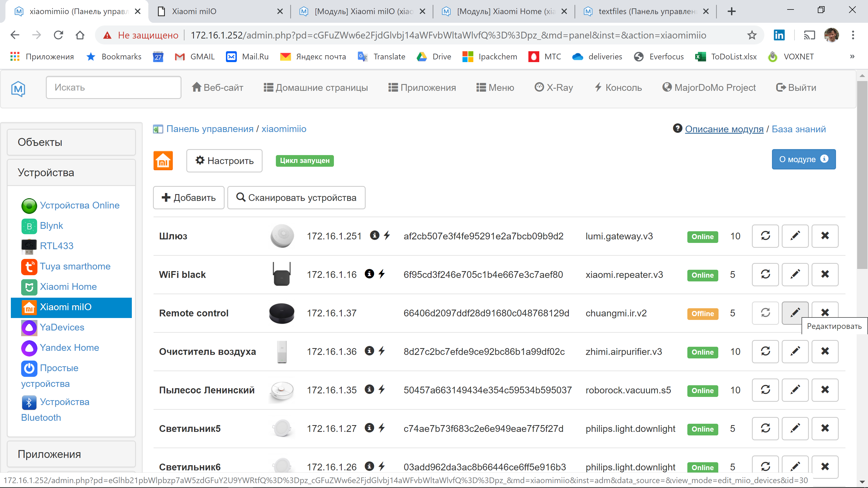
Task: Open the Описание модуля link
Action: [x=725, y=129]
